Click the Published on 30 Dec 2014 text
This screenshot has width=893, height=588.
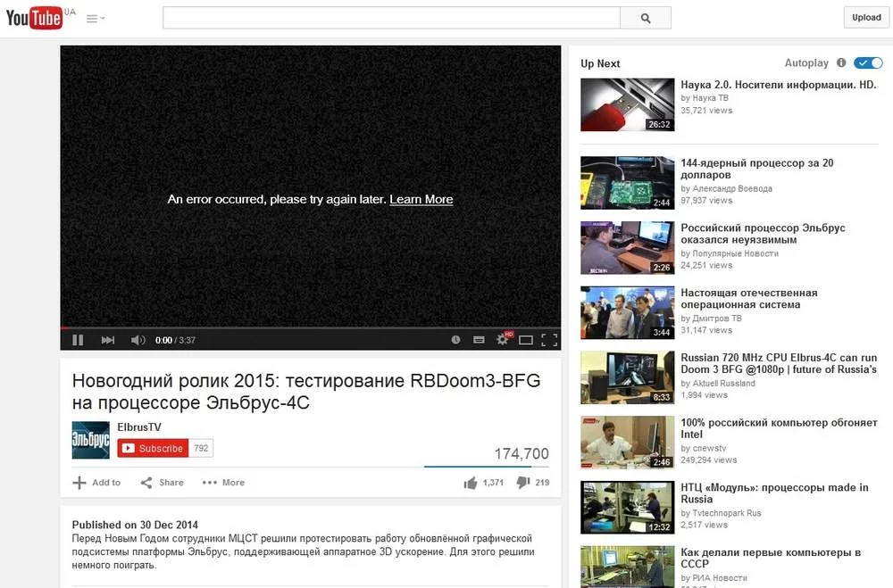point(135,525)
